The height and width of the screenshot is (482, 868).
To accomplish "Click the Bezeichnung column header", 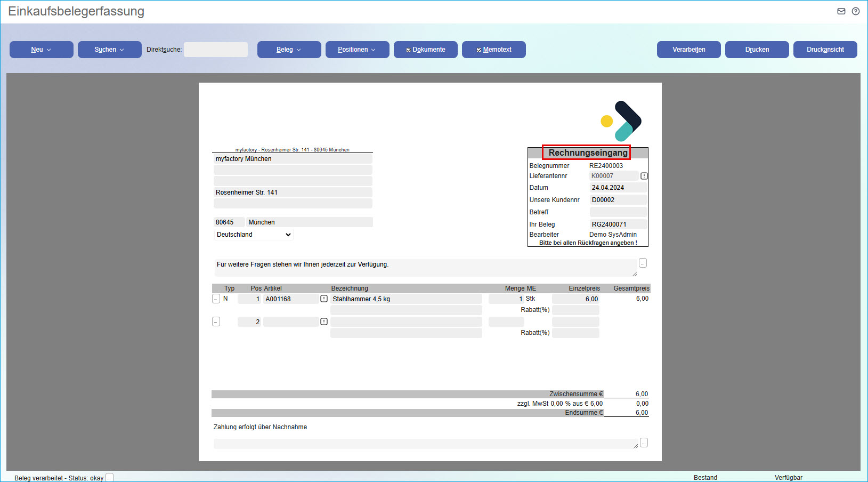I will [350, 288].
